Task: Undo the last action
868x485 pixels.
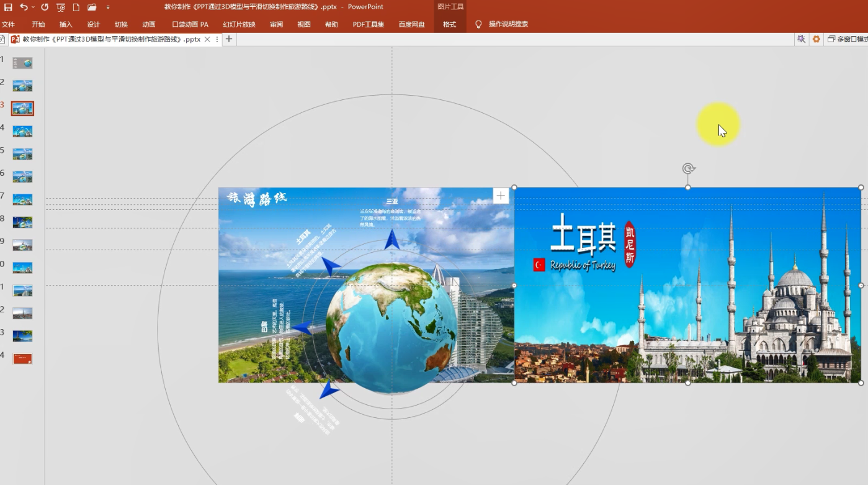Action: pyautogui.click(x=24, y=7)
